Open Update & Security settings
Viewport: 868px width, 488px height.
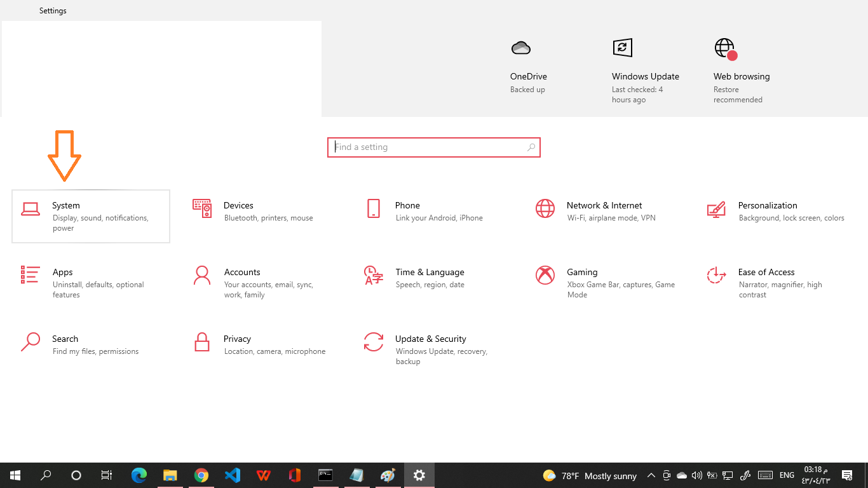pyautogui.click(x=434, y=349)
